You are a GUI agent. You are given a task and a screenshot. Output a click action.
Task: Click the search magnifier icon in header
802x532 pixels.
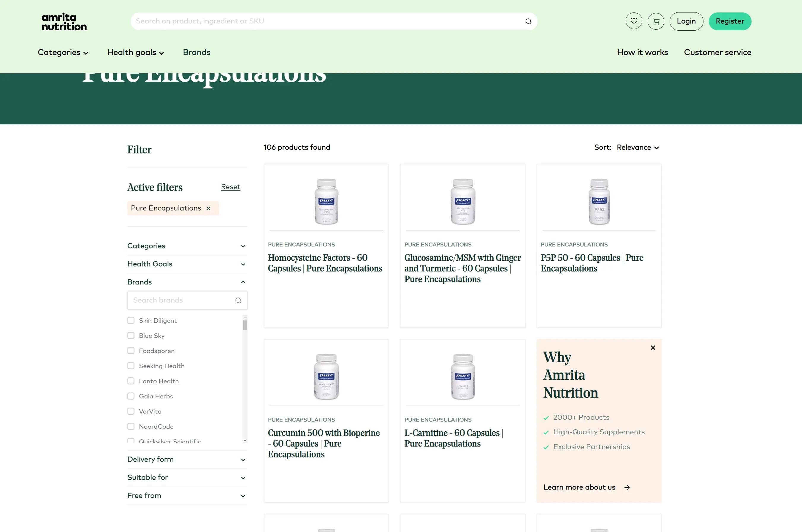coord(528,21)
